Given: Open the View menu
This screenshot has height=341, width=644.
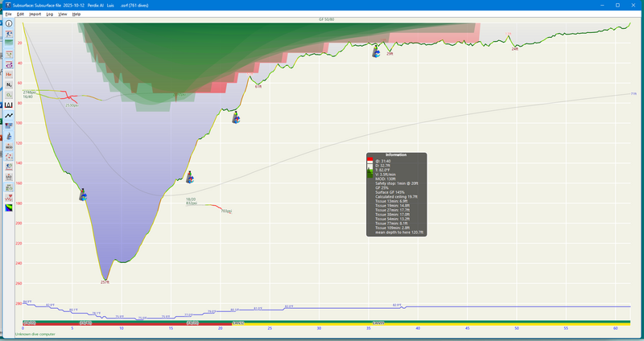Looking at the screenshot, I should (x=62, y=14).
